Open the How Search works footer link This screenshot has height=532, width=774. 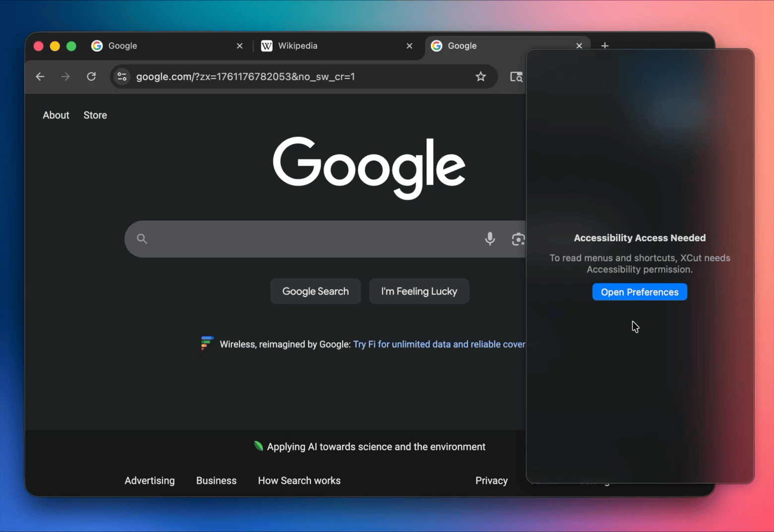coord(299,480)
